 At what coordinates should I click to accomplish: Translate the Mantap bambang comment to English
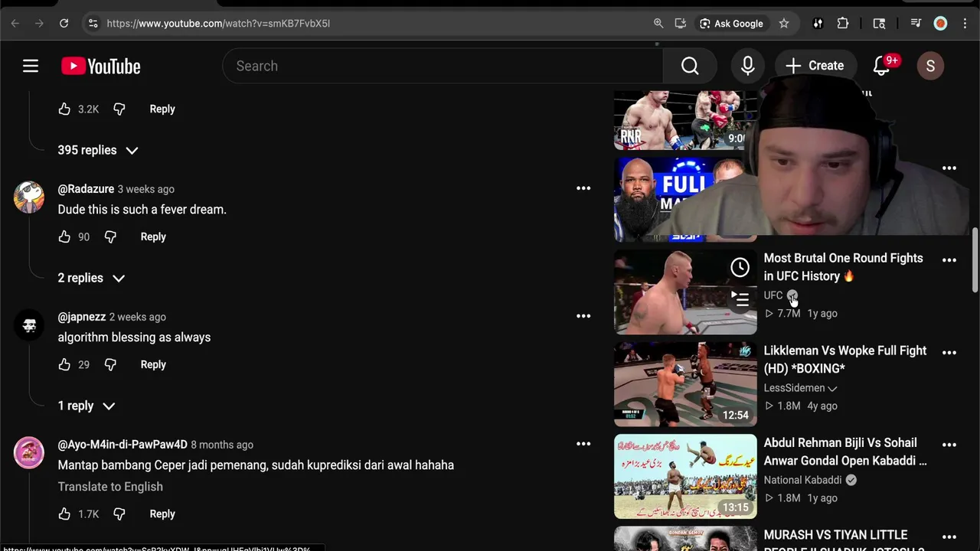(x=110, y=487)
